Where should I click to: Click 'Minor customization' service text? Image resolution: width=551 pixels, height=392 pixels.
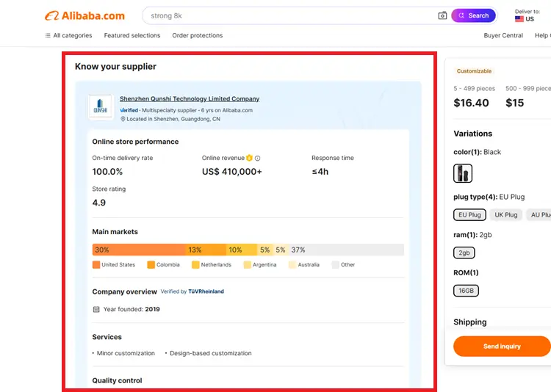[126, 353]
